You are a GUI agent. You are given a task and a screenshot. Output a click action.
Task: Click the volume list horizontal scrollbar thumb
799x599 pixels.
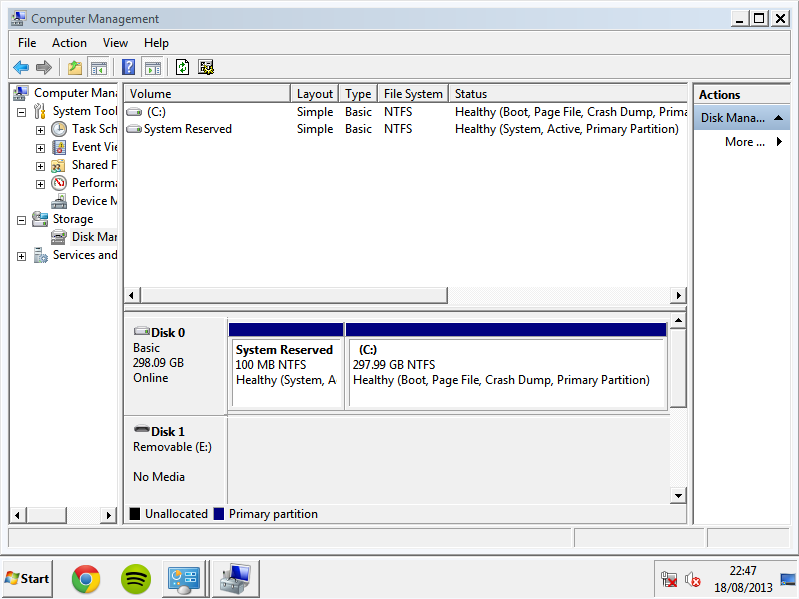[x=294, y=295]
